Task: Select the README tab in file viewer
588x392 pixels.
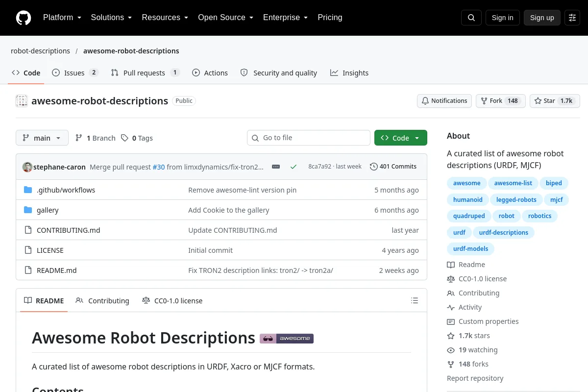Action: [x=44, y=300]
